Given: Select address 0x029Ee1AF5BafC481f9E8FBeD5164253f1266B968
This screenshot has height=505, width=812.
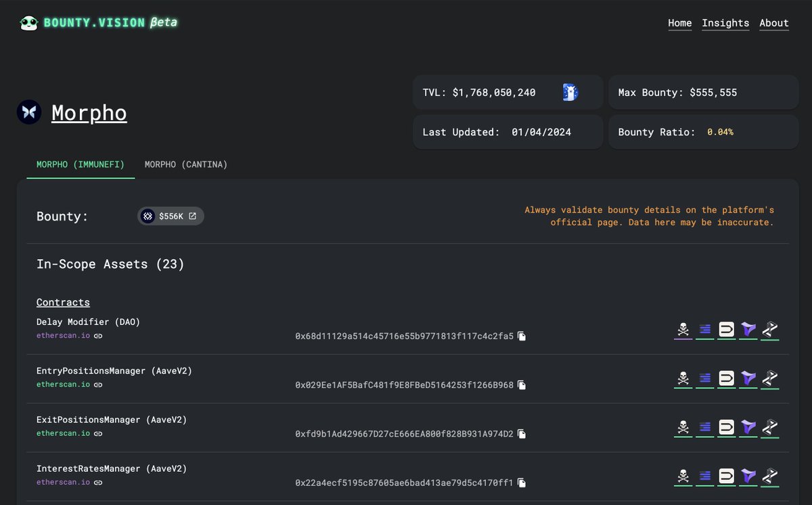Looking at the screenshot, I should tap(405, 385).
